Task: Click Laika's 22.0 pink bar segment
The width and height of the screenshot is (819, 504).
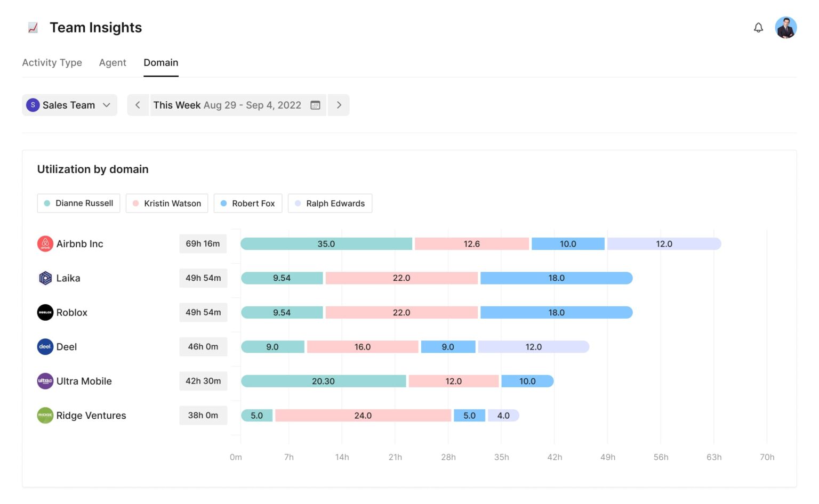Action: (x=402, y=278)
